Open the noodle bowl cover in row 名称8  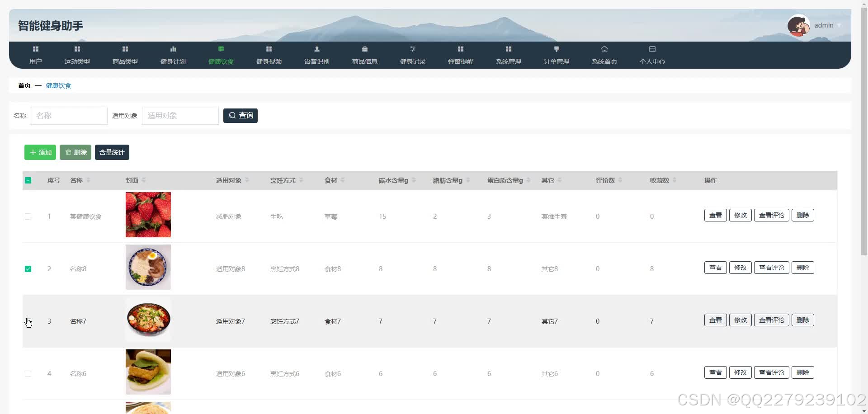[148, 267]
